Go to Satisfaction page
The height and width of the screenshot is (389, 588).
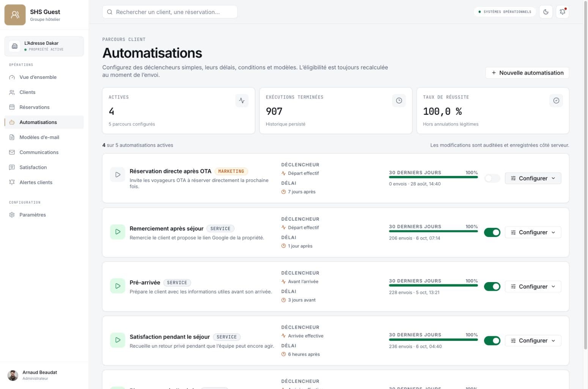pos(44,167)
